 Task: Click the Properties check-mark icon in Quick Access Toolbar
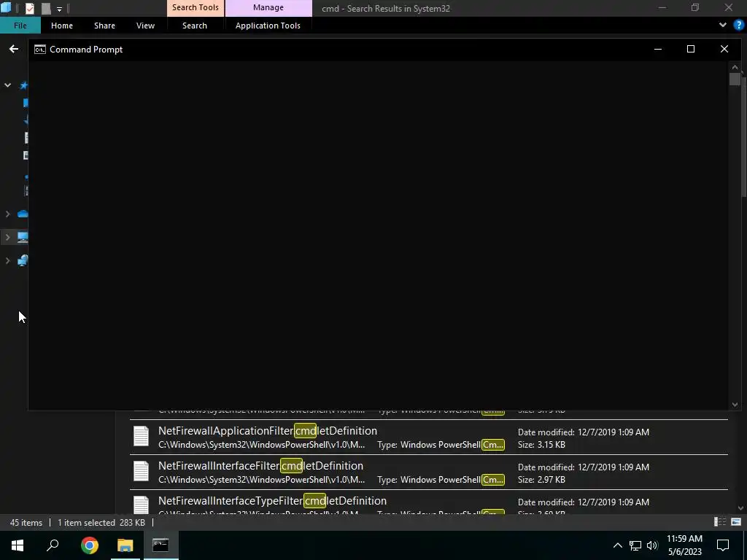(29, 8)
